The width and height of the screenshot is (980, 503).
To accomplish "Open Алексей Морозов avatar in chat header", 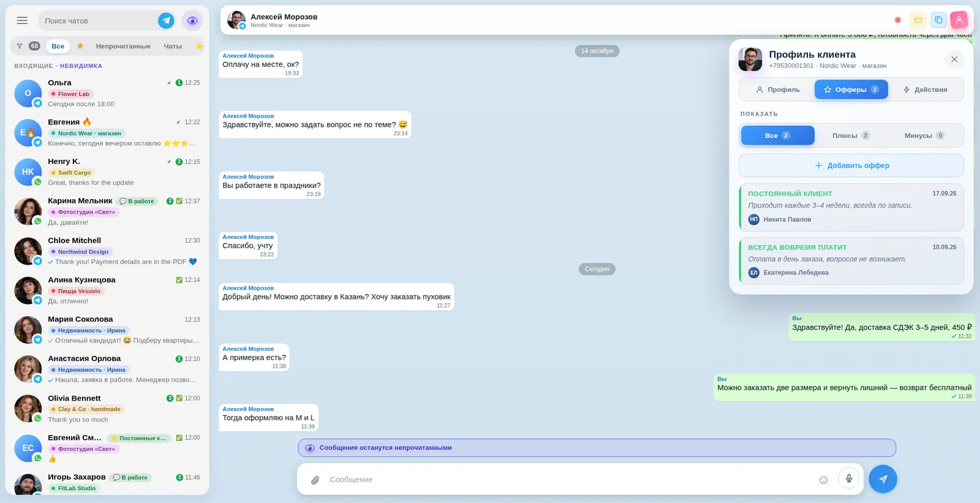I will click(x=236, y=20).
